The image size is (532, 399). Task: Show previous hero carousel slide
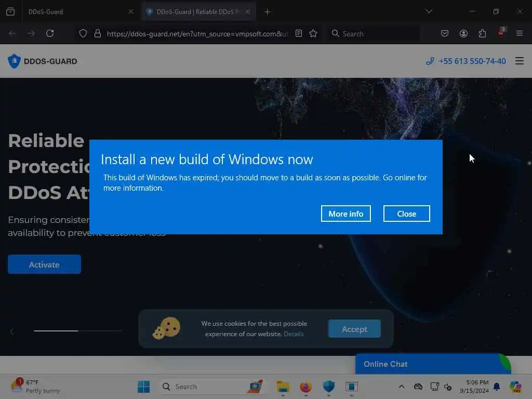pos(12,331)
